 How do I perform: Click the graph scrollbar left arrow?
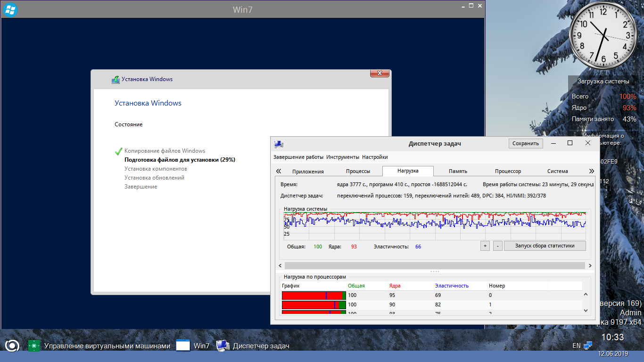[x=280, y=266]
